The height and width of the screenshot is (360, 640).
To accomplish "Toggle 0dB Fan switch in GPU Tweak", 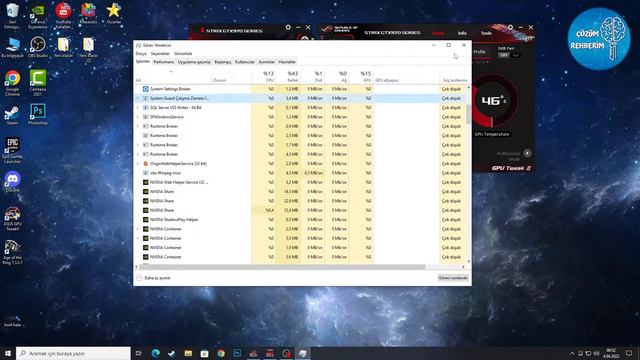I will pos(509,55).
